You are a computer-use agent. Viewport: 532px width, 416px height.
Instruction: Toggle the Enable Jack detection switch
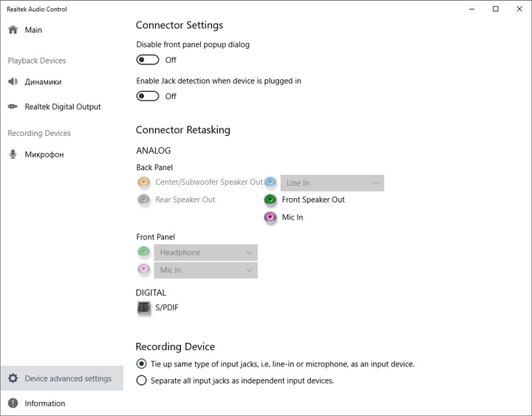pos(148,96)
